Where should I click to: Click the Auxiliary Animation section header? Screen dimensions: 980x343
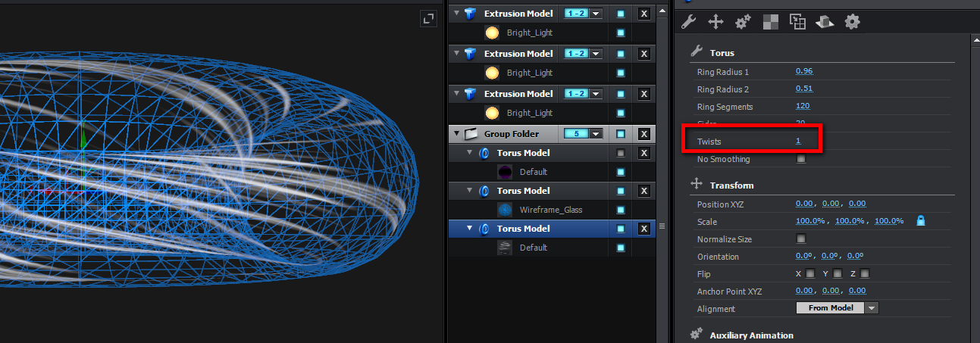[x=751, y=335]
